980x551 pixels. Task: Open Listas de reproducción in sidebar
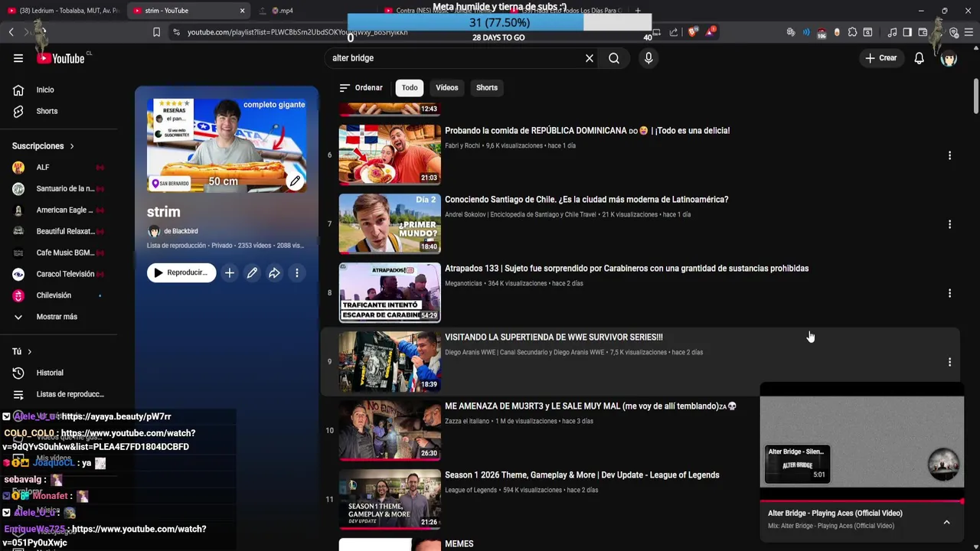(x=59, y=394)
